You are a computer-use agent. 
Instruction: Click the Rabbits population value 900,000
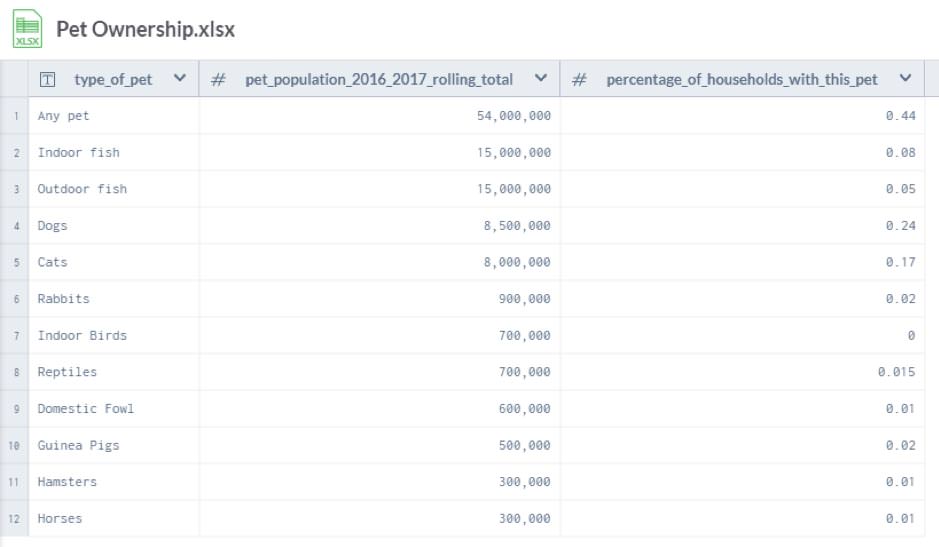524,299
